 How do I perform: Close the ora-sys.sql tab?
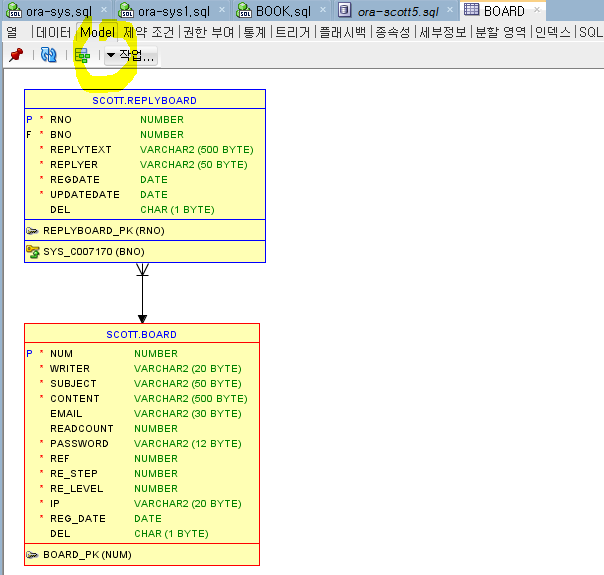104,10
